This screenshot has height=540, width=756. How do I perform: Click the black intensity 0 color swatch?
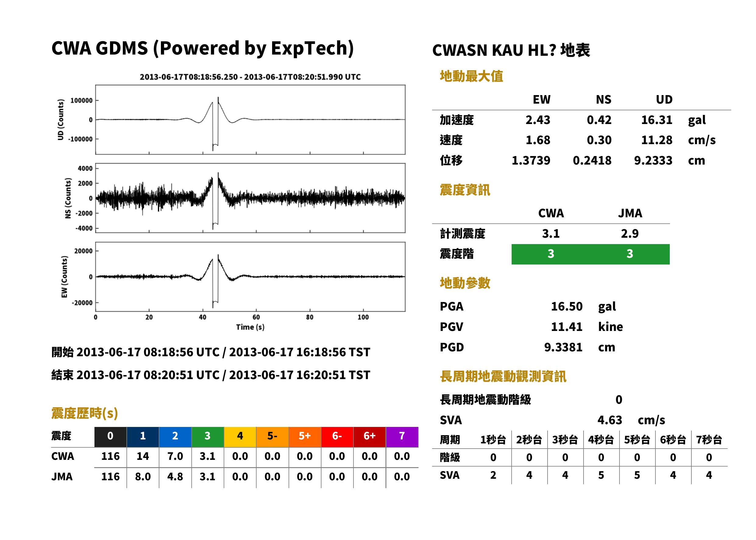pyautogui.click(x=110, y=437)
